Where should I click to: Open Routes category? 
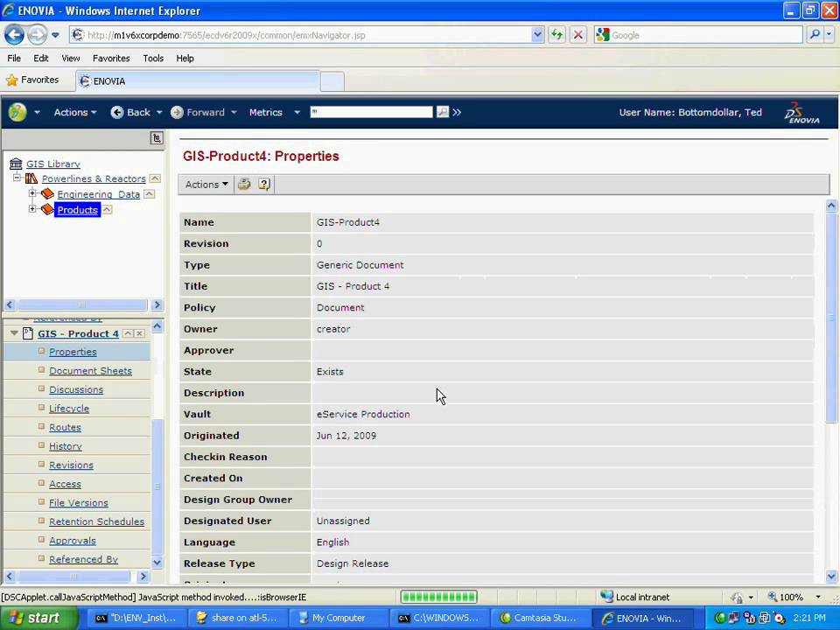pos(65,428)
